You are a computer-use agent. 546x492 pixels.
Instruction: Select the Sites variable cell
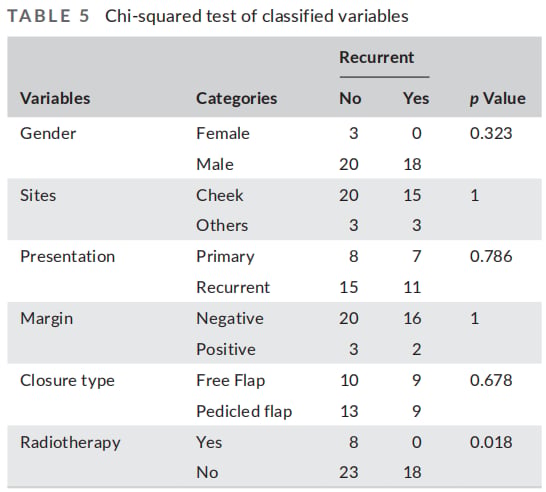pyautogui.click(x=38, y=195)
